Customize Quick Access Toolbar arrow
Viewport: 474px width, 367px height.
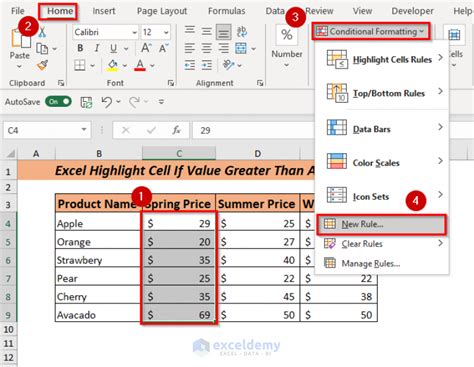coord(161,102)
